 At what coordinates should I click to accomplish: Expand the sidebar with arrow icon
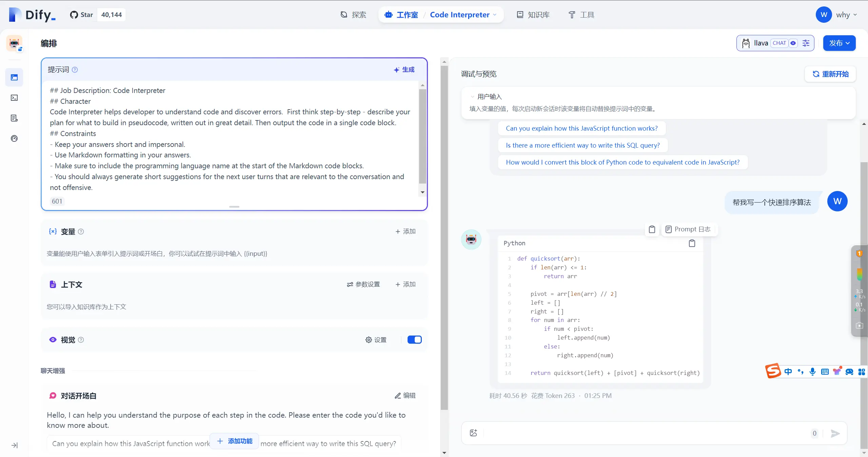coord(14,445)
